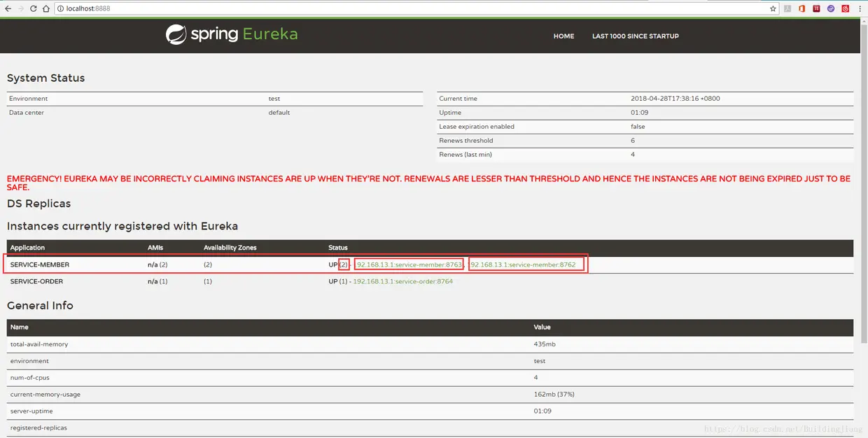
Task: Select the Renews threshold value 6
Action: (633, 141)
